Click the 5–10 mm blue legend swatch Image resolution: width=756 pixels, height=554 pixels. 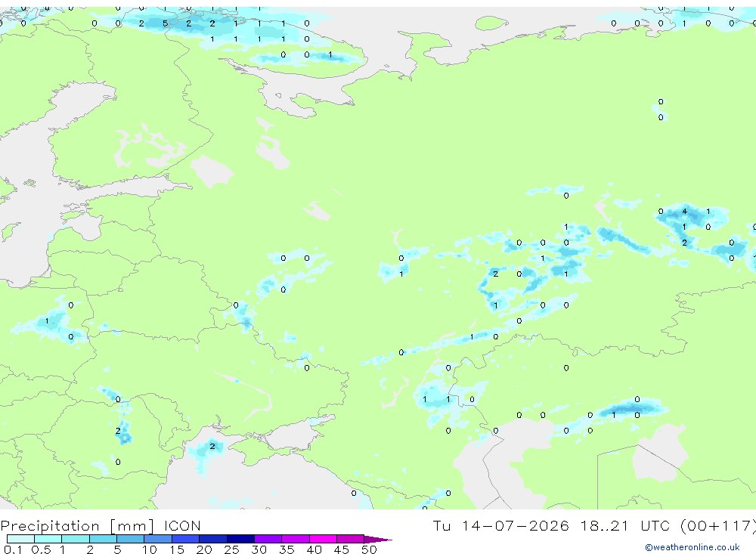click(x=131, y=539)
